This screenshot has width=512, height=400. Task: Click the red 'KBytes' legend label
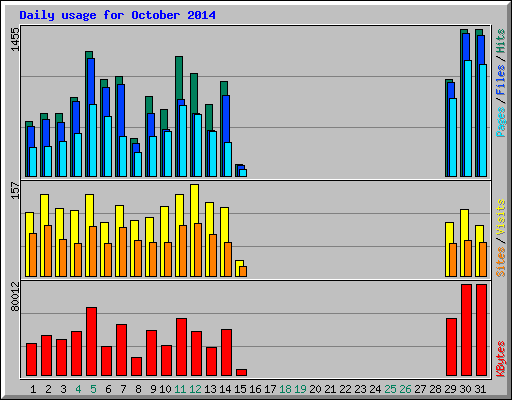point(501,359)
